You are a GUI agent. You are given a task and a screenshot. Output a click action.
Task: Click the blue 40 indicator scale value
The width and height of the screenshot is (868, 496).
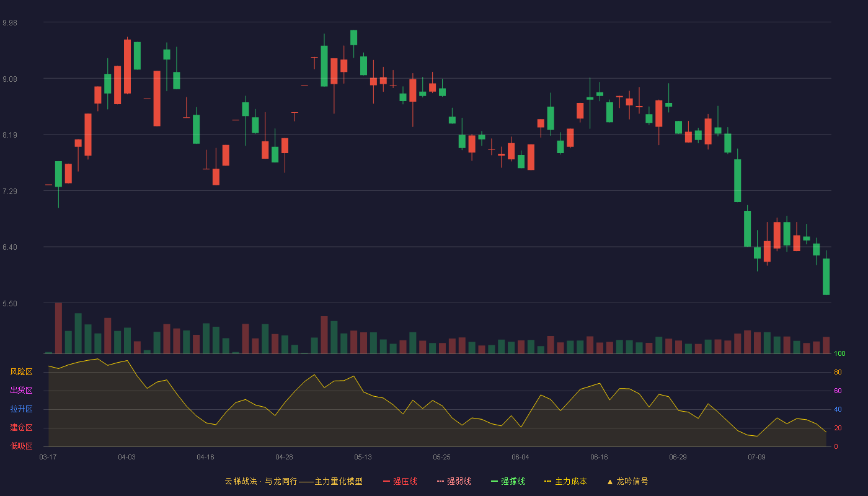tap(838, 409)
